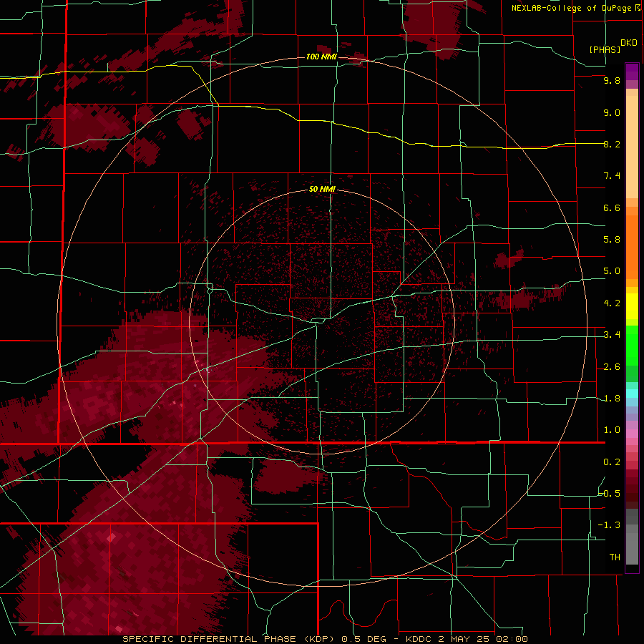Screen dimensions: 644x644
Task: Click the 2 MAY 25 02:00 timestamp
Action: 483,639
